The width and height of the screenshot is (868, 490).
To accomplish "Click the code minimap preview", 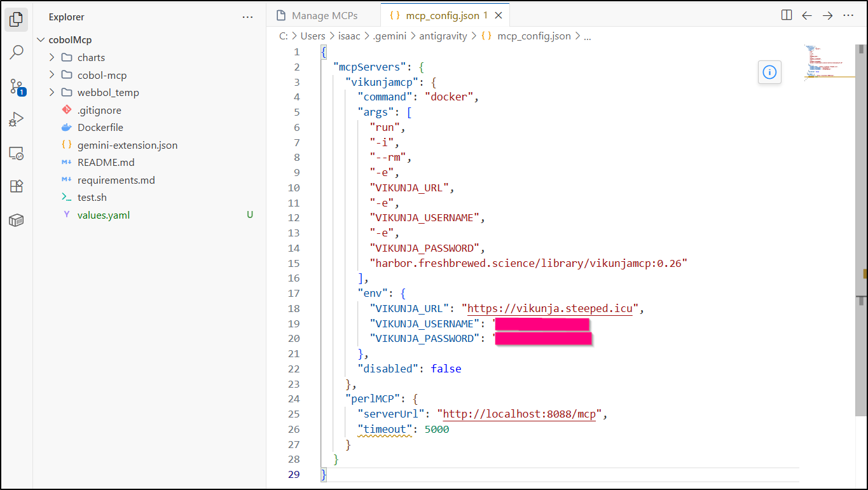I will point(827,62).
